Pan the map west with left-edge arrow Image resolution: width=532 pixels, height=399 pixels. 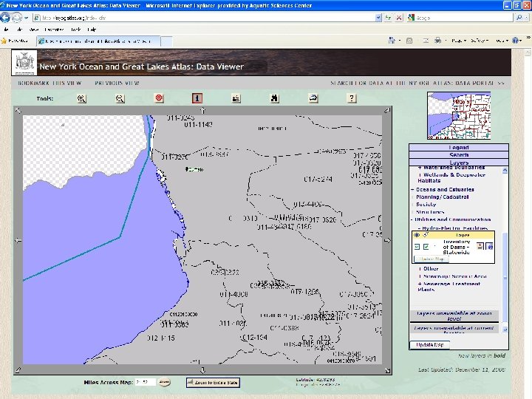[18, 239]
